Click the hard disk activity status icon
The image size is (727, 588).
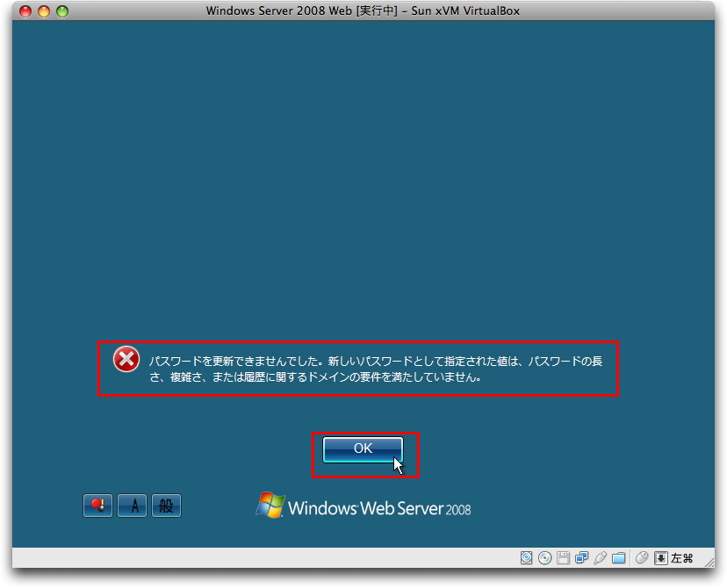click(x=526, y=558)
